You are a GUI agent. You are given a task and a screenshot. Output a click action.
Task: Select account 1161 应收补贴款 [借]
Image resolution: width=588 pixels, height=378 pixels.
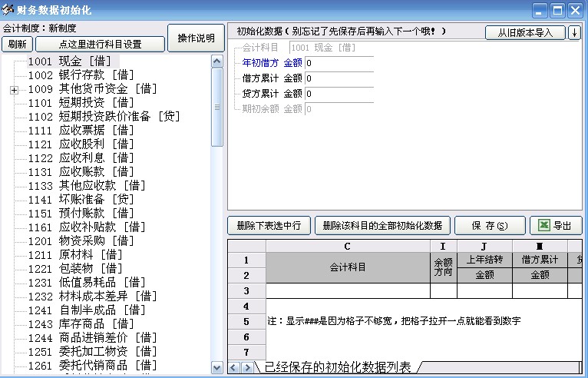pos(87,227)
